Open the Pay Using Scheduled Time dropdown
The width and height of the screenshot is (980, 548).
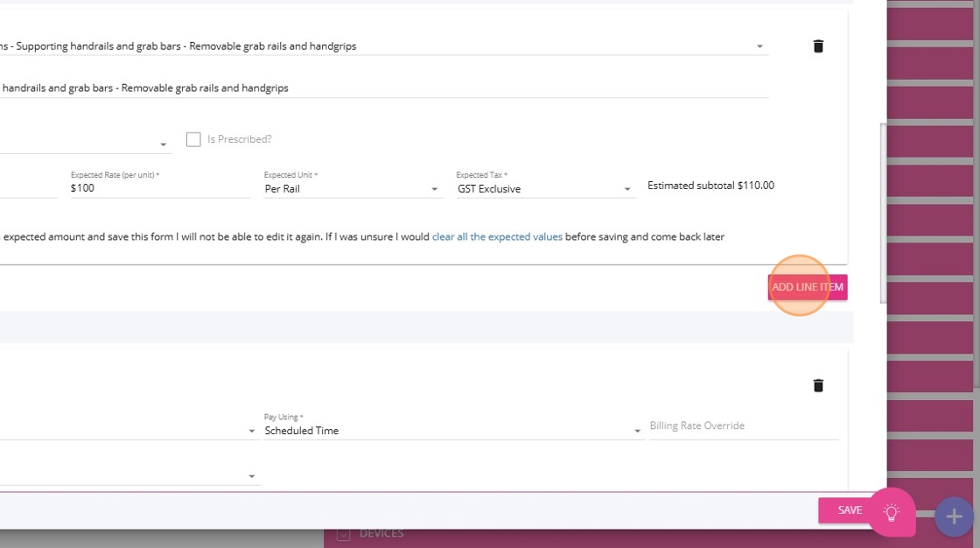453,431
